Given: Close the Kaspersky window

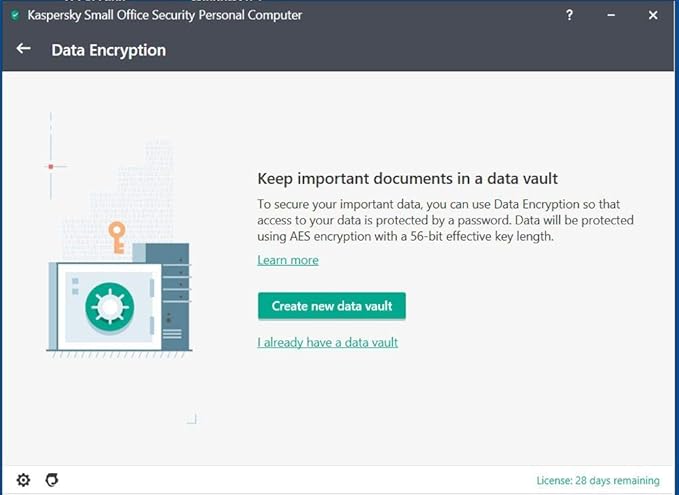Looking at the screenshot, I should 653,15.
